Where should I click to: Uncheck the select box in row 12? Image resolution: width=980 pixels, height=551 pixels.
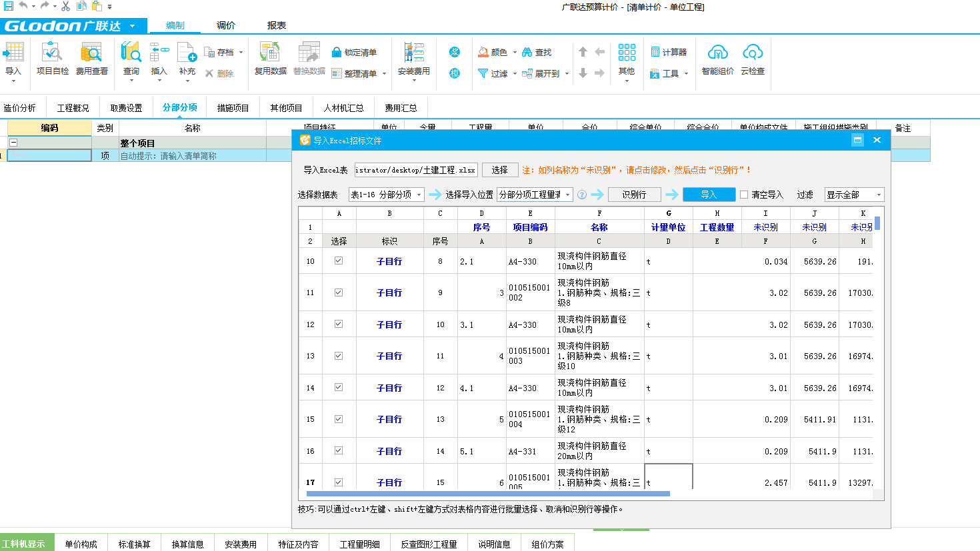[339, 324]
